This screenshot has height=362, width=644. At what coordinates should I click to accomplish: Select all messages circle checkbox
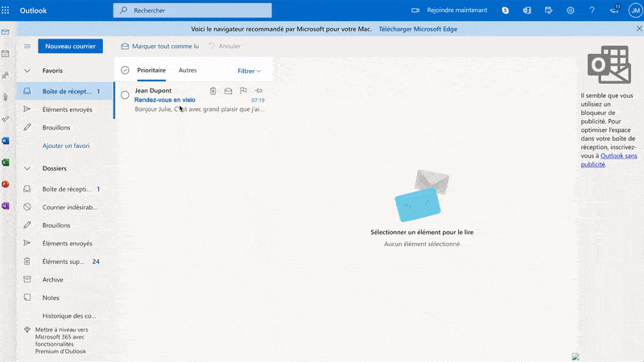[x=125, y=70]
